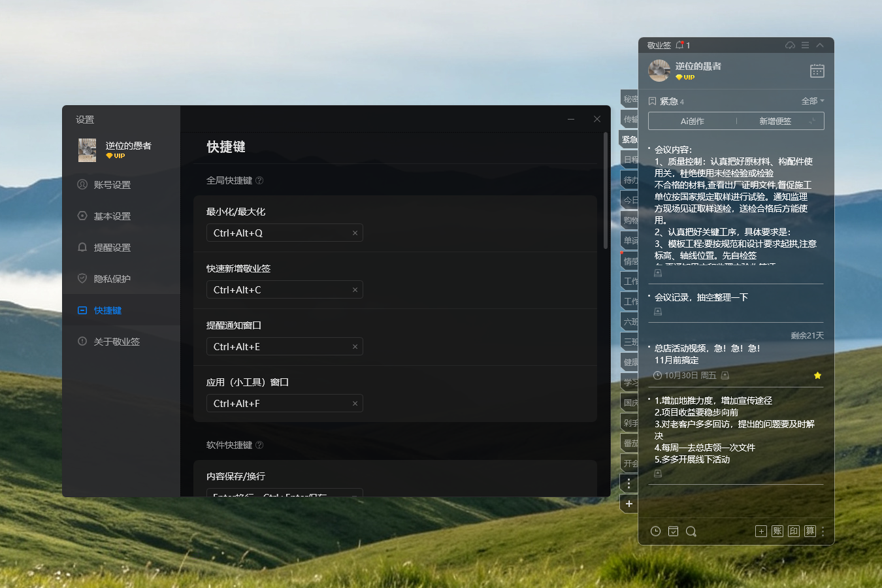Image resolution: width=882 pixels, height=588 pixels.
Task: Click the 新增便签 button
Action: point(775,121)
